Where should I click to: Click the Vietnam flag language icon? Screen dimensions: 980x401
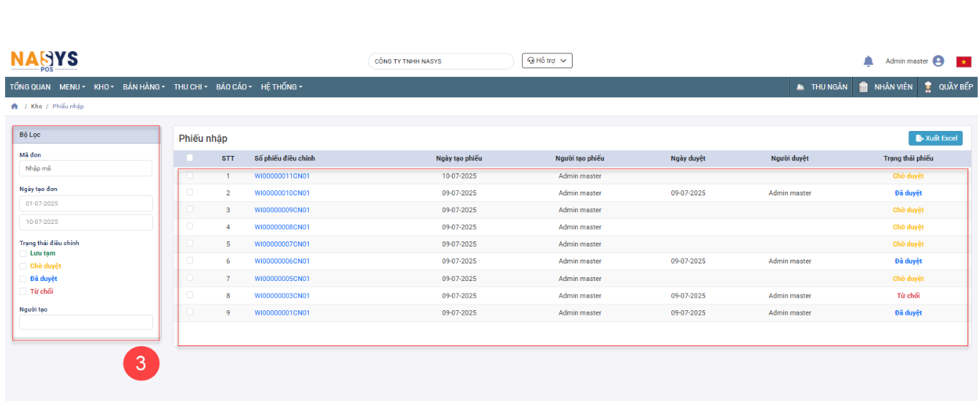[963, 61]
